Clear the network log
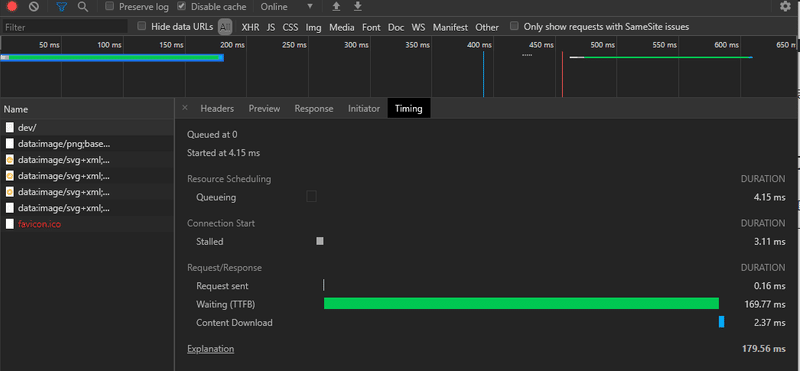This screenshot has width=800, height=371. pos(34,7)
